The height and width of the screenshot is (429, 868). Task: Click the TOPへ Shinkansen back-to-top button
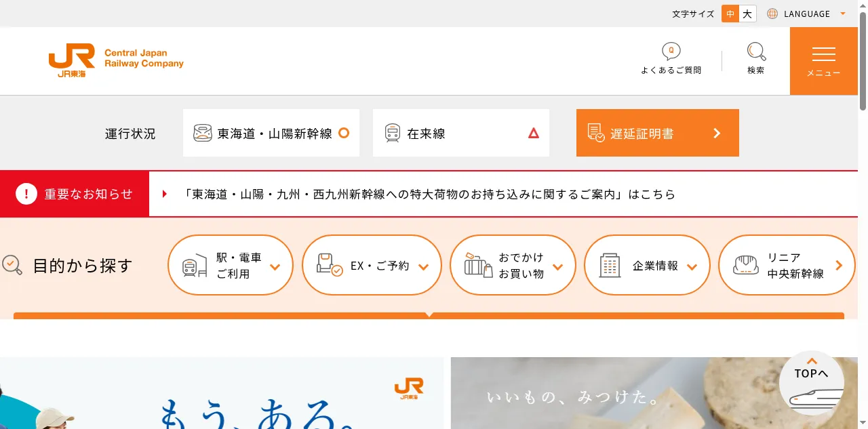click(x=812, y=383)
